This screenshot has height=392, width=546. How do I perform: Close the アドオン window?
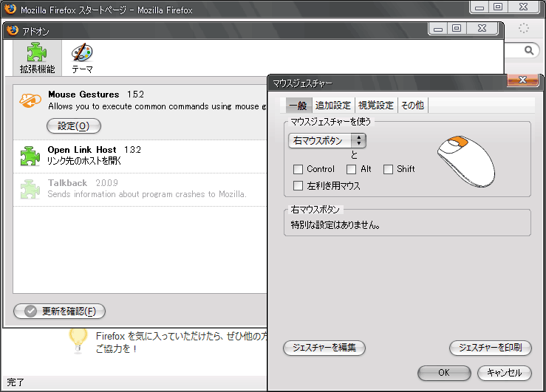pyautogui.click(x=482, y=28)
